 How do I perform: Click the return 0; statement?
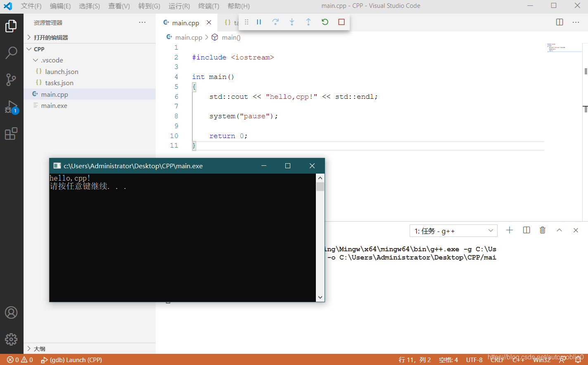coord(228,136)
